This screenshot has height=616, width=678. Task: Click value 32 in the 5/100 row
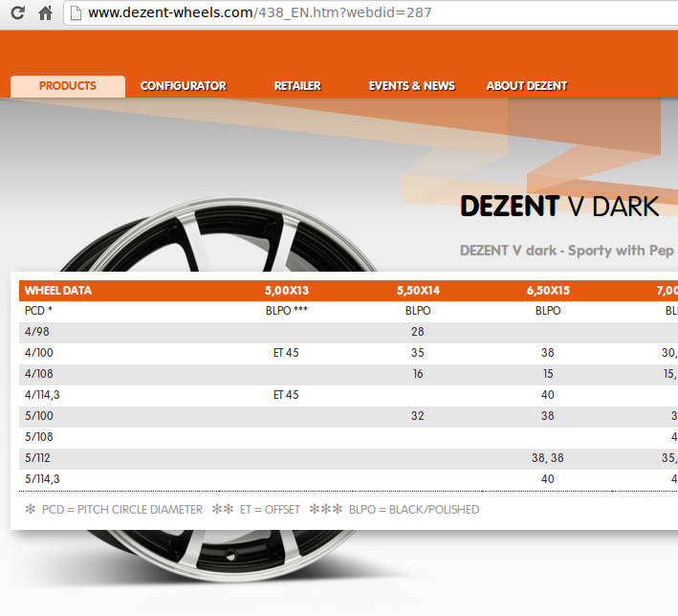(418, 416)
